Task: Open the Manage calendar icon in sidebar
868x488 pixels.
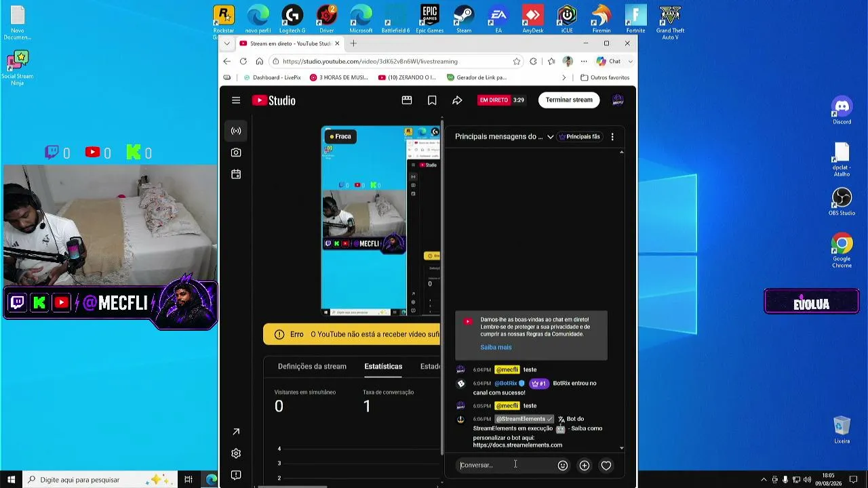Action: (236, 174)
